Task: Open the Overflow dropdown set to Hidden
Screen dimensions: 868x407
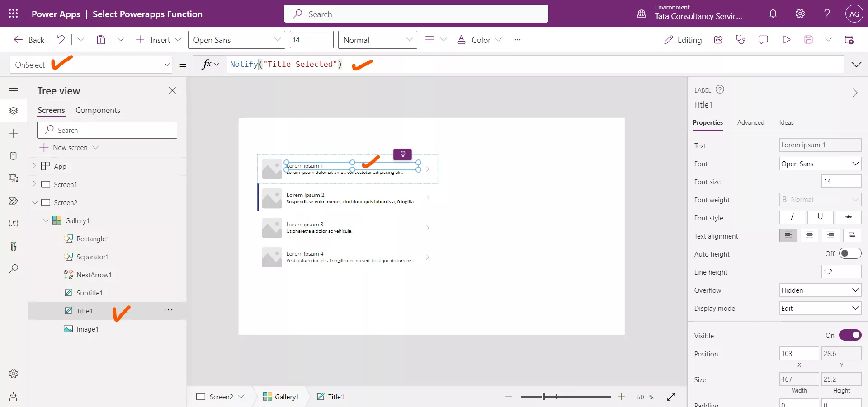Action: pyautogui.click(x=820, y=290)
